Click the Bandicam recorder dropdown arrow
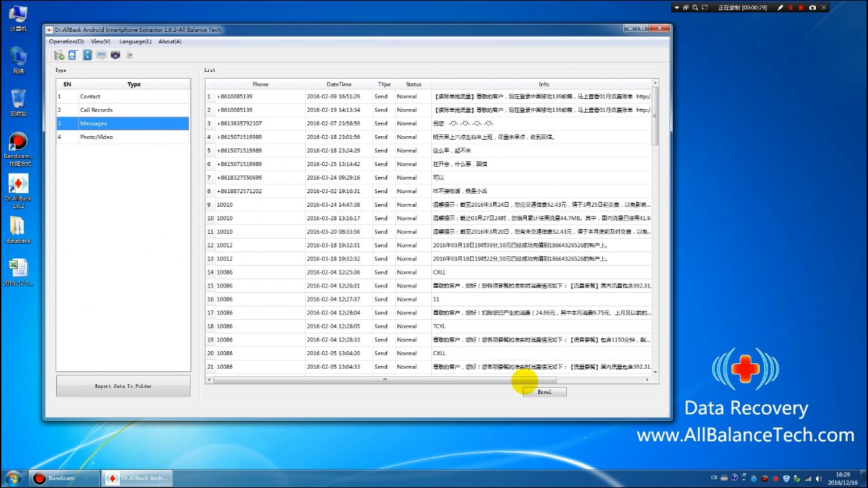 677,7
